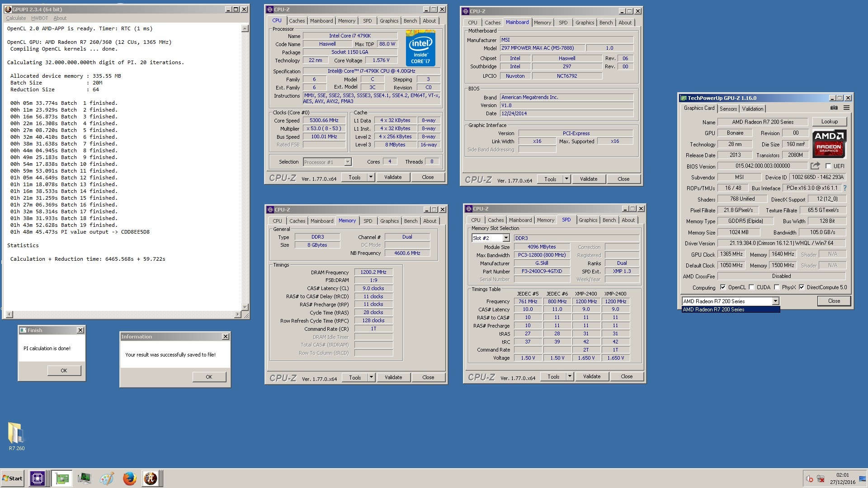Expand Tools arrow in CPU-Z CPU window

pyautogui.click(x=371, y=177)
